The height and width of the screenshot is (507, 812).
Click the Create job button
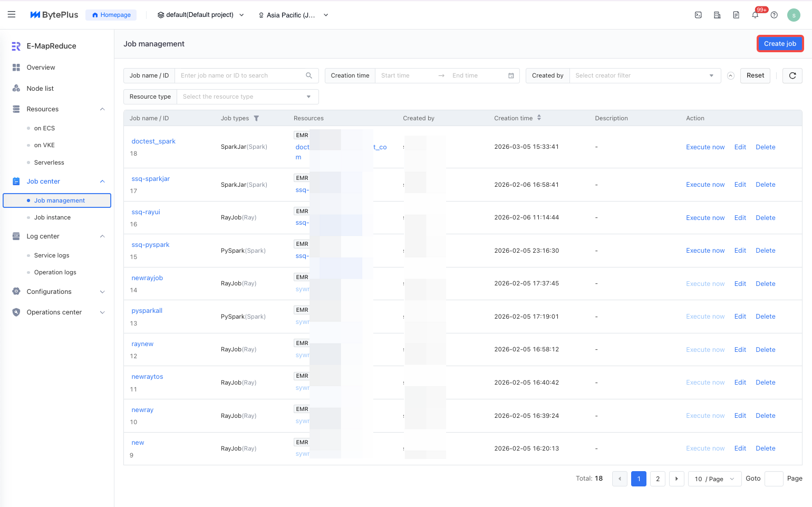780,44
